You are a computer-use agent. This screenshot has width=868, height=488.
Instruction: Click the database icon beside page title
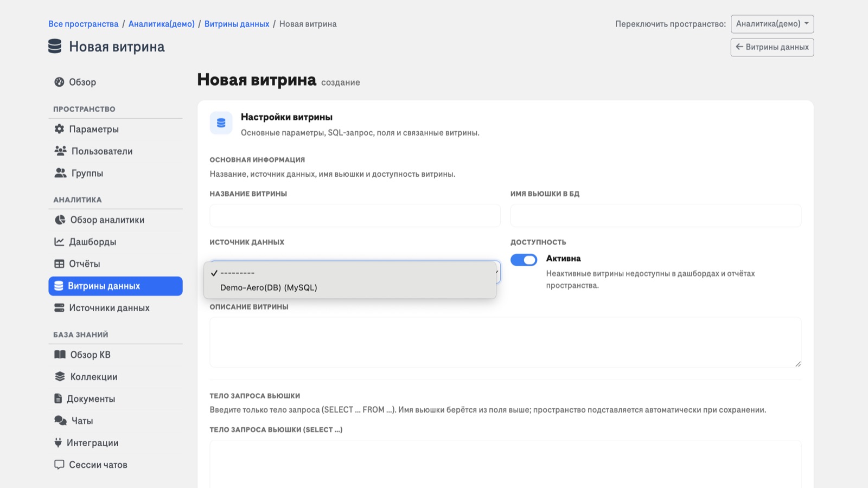click(x=55, y=46)
